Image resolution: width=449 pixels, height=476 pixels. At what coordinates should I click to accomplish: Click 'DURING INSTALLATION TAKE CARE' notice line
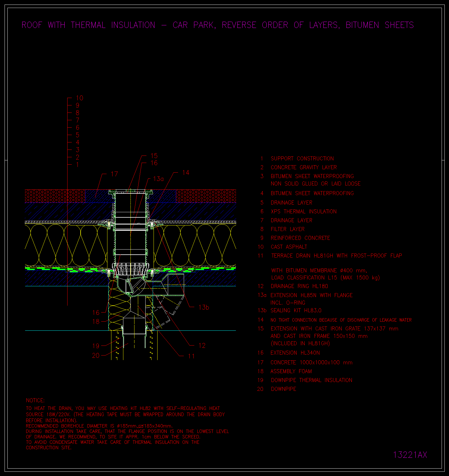click(x=127, y=431)
